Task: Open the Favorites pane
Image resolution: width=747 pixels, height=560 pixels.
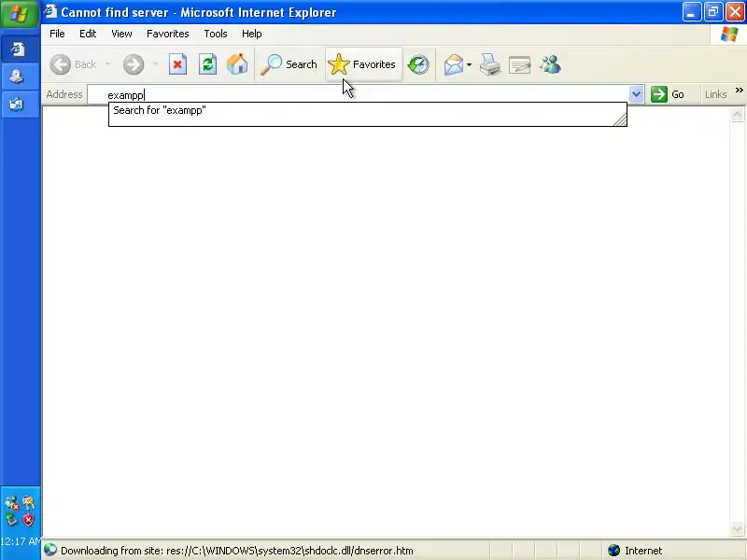Action: point(363,64)
